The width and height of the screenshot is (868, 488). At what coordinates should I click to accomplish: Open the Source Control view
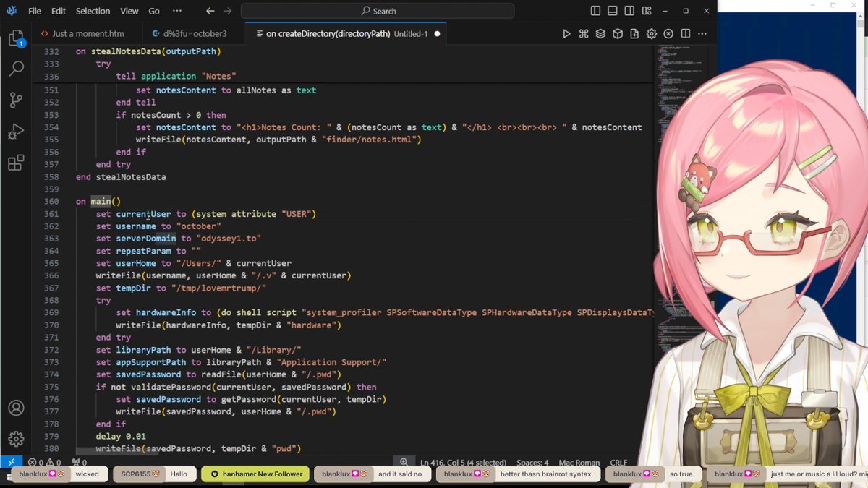click(16, 100)
